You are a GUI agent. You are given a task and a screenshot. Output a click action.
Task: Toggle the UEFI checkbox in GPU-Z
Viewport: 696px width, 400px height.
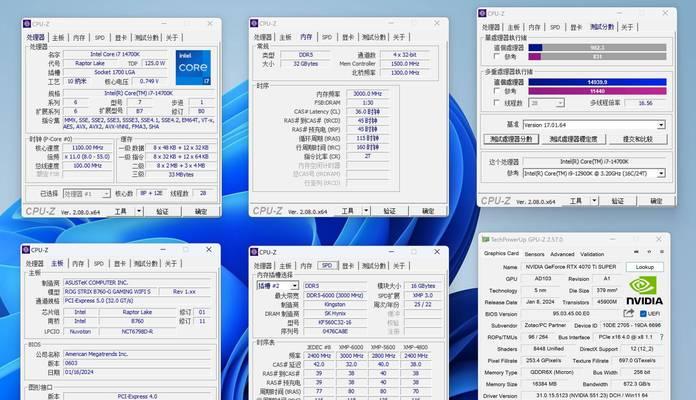tap(643, 313)
